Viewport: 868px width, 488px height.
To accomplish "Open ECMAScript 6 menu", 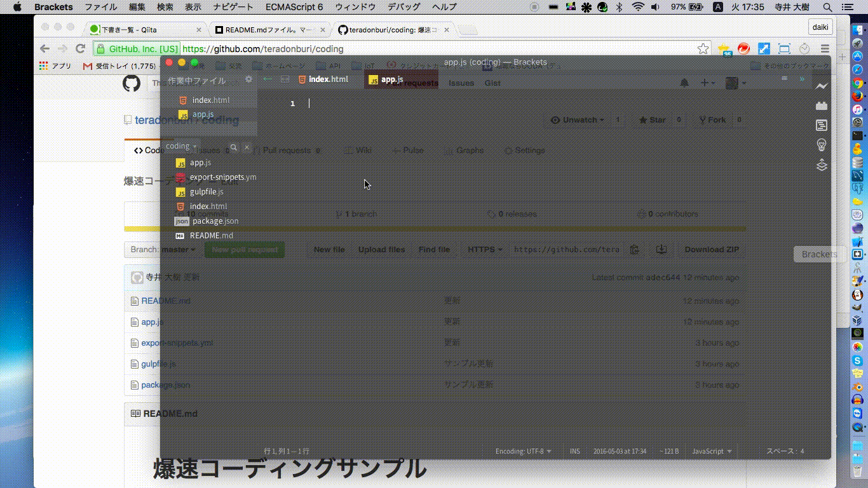I will 294,7.
